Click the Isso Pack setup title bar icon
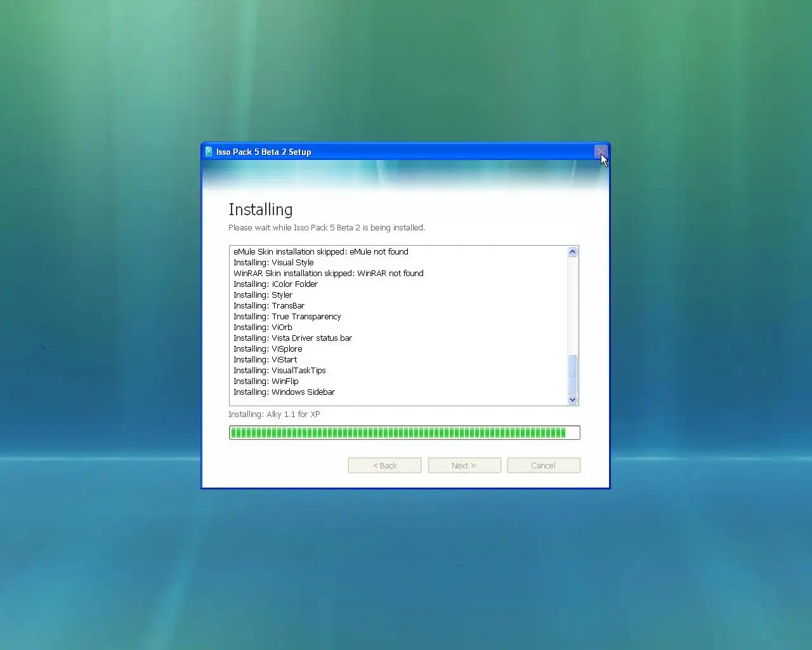Screen dimensions: 812x650 click(209, 152)
